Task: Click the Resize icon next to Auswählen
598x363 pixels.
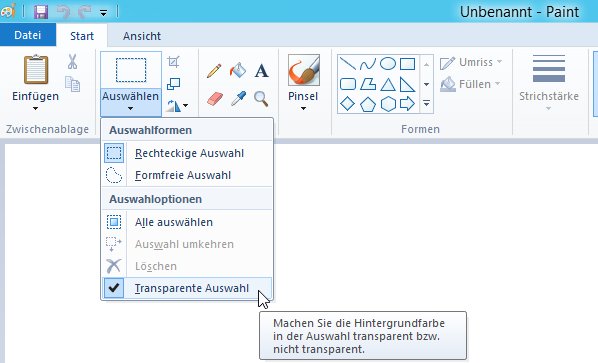Action: click(x=174, y=84)
